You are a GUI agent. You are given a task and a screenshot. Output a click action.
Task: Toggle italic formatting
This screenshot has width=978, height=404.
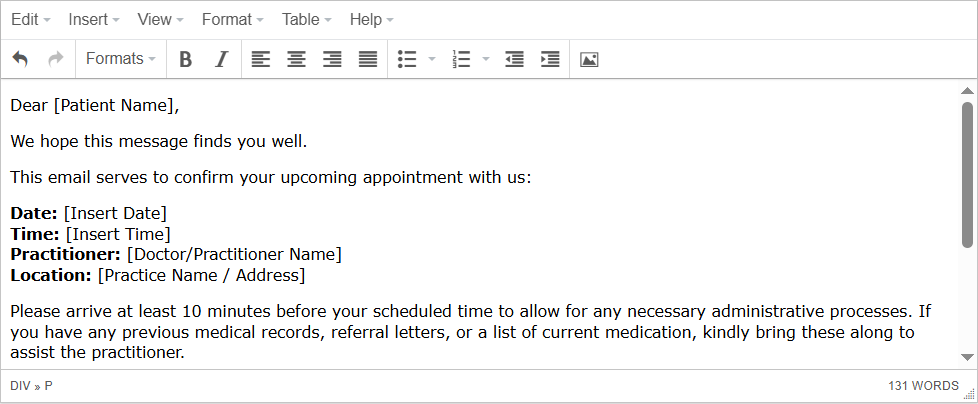click(222, 59)
